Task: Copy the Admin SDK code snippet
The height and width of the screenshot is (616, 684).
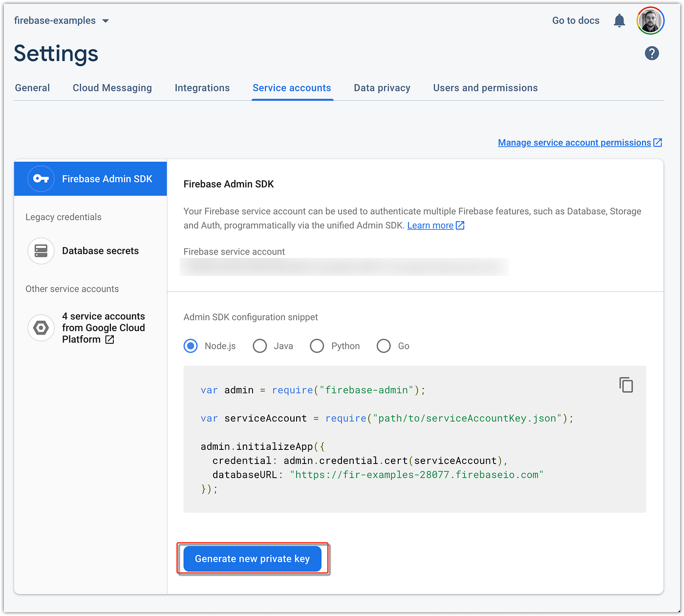Action: (626, 385)
